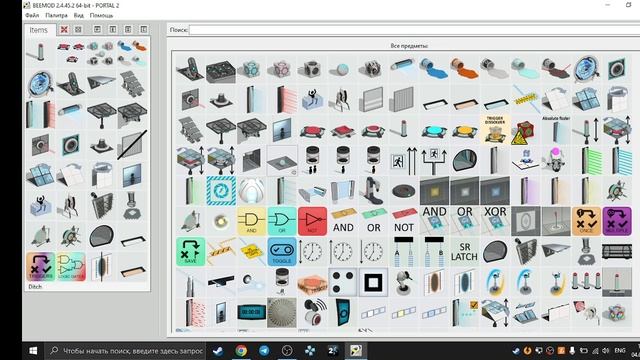Select the yellow AND text tile item
Image resolution: width=640 pixels, height=360 pixels.
[343, 221]
